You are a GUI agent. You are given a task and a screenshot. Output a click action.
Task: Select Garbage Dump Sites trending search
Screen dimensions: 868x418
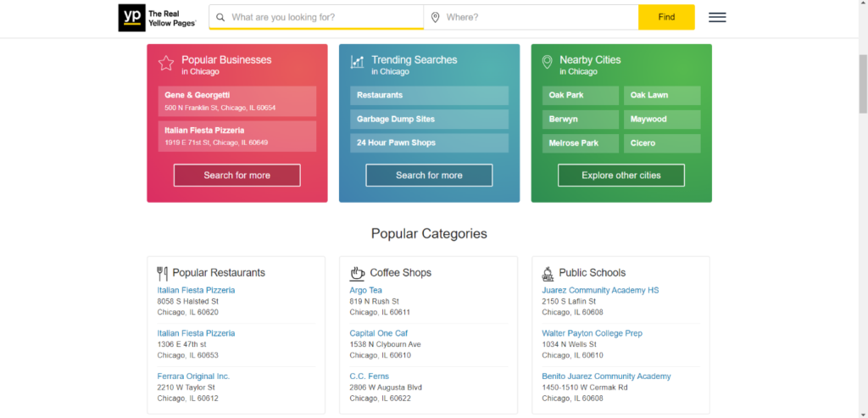tap(429, 119)
